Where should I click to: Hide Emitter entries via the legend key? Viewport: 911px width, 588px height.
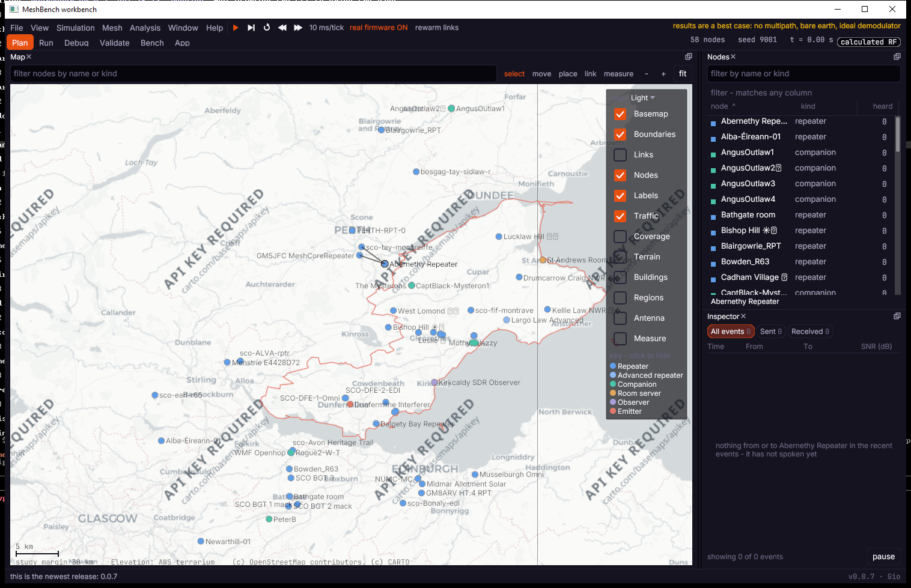coord(626,411)
